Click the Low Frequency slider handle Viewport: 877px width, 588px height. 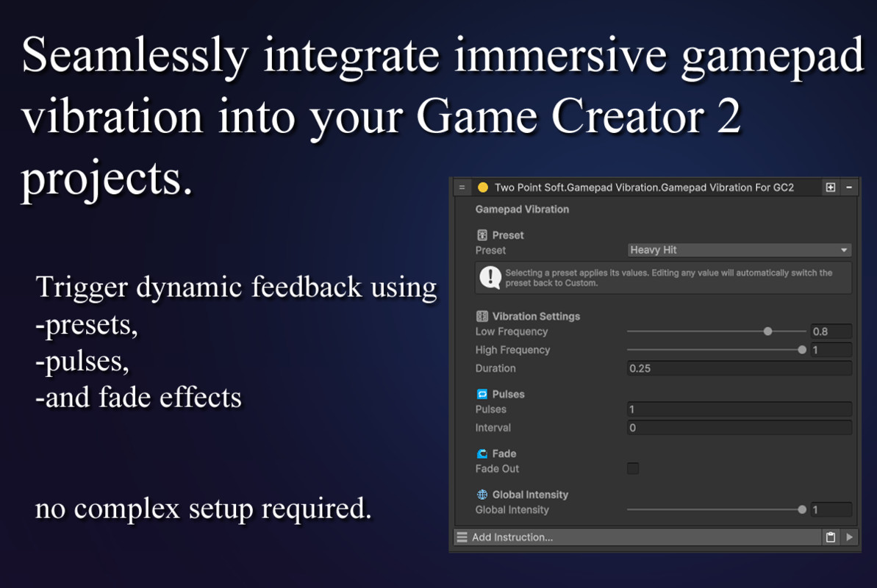point(768,331)
